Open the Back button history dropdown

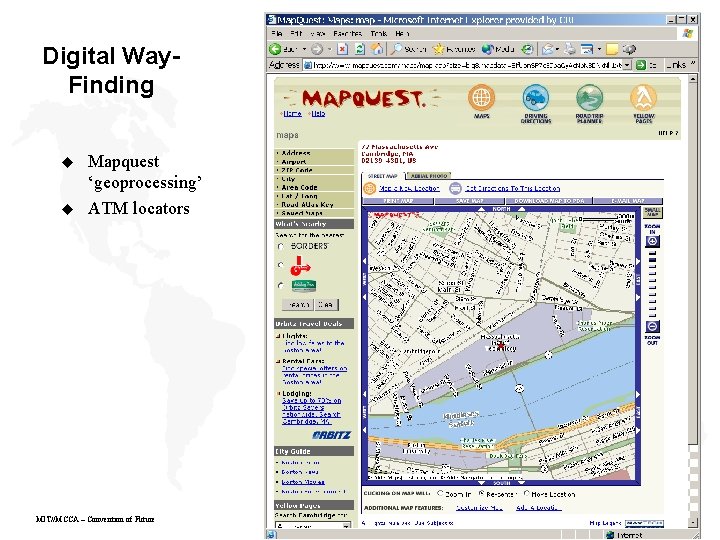point(304,49)
